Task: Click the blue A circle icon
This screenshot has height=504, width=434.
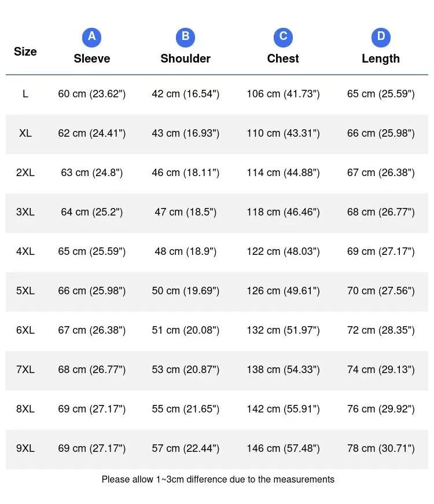Action: tap(92, 37)
